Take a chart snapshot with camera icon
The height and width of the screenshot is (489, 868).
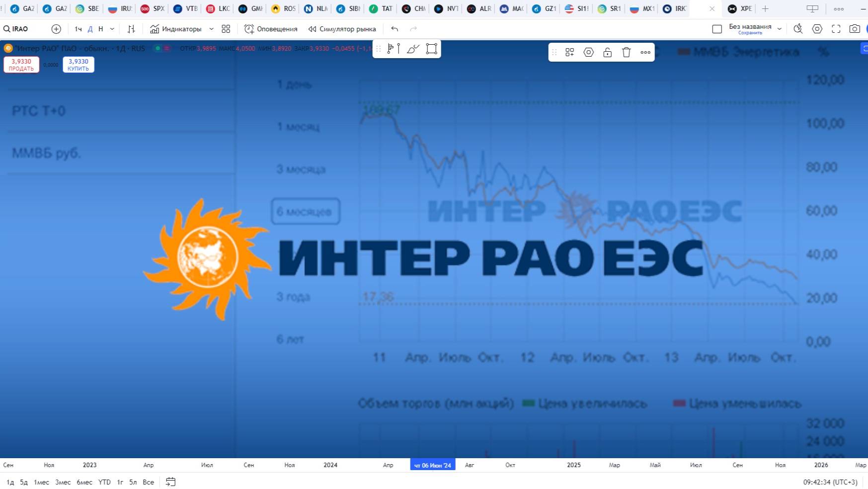[855, 29]
